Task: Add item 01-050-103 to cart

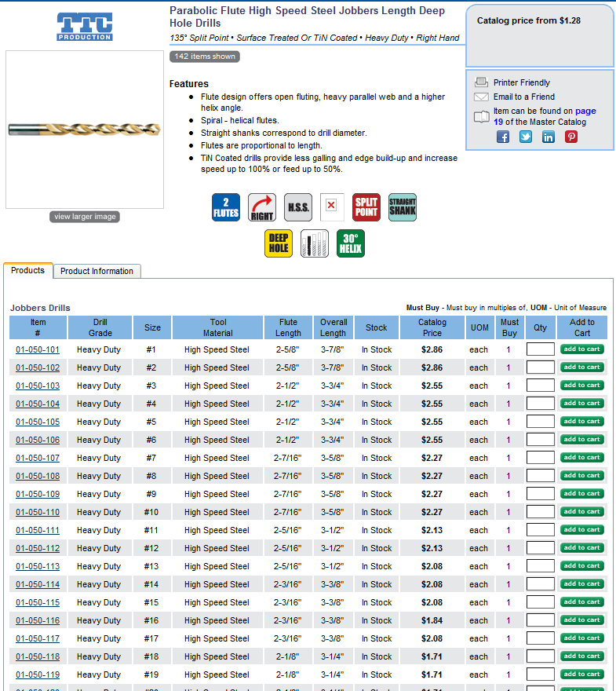Action: tap(581, 386)
